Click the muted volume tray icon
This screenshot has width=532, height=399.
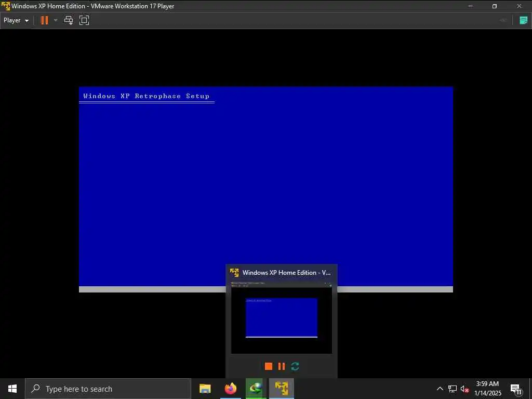(465, 389)
